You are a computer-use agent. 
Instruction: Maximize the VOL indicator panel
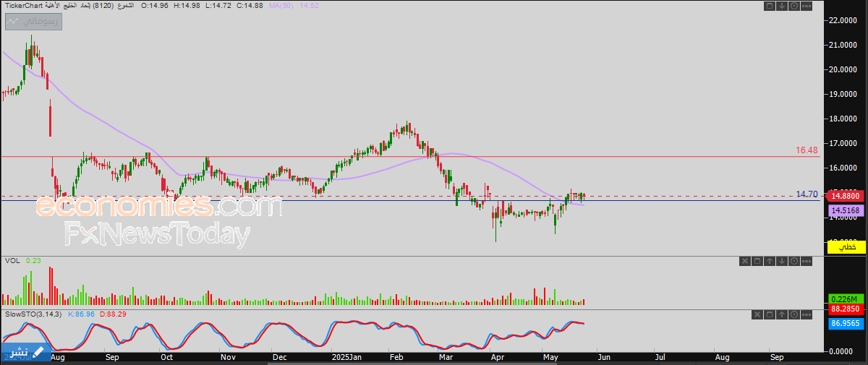[x=757, y=261]
